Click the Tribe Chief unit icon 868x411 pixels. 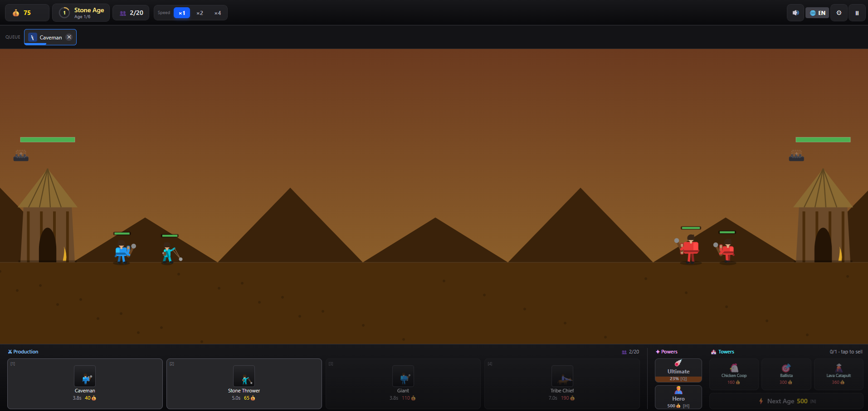(x=562, y=376)
